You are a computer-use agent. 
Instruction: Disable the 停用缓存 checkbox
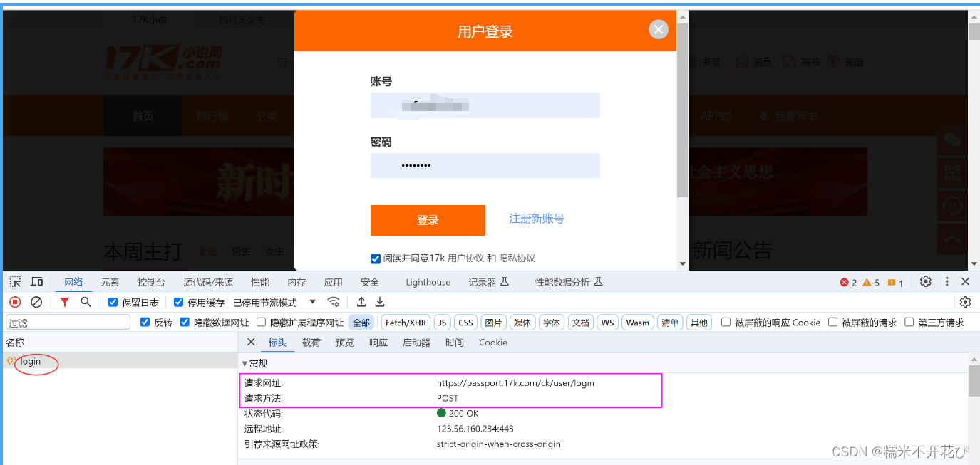coord(178,302)
